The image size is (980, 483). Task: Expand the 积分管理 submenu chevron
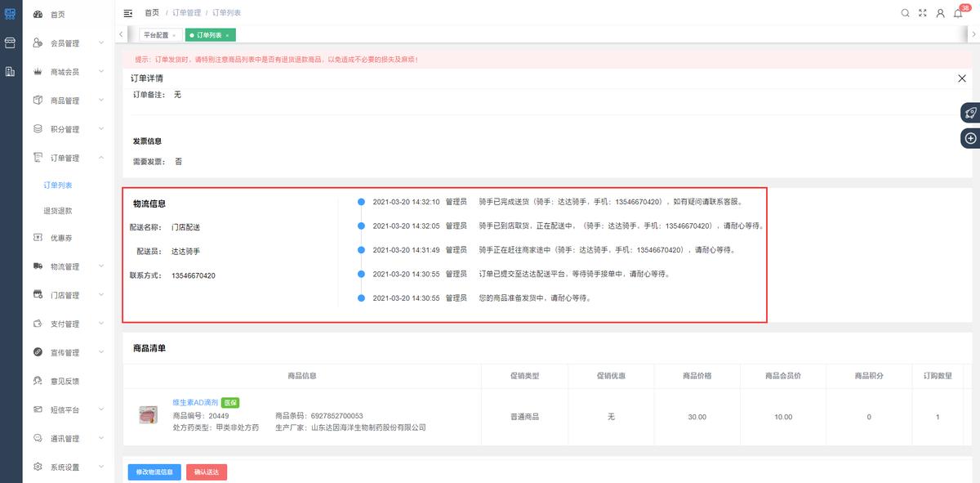click(x=101, y=128)
